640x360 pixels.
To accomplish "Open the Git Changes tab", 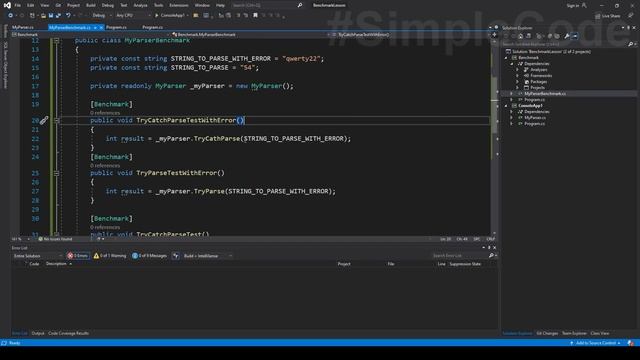I will point(547,333).
